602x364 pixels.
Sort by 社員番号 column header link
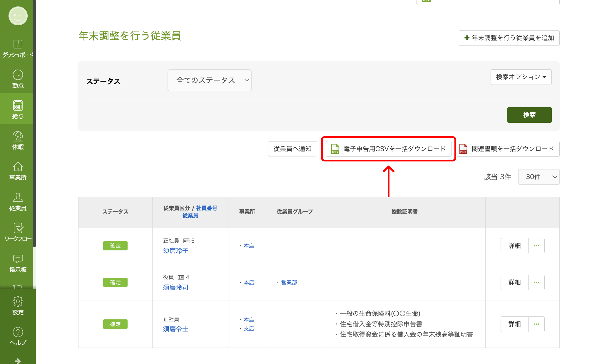[206, 208]
